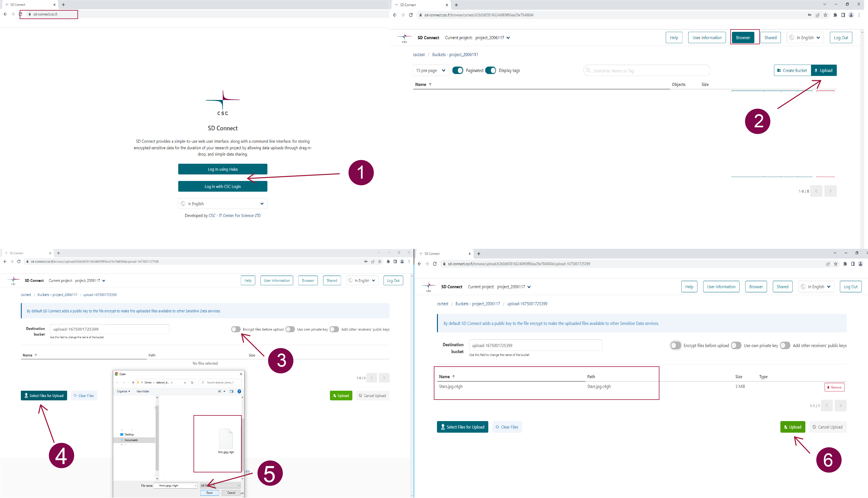
Task: Click Log In using Haka button
Action: (223, 169)
